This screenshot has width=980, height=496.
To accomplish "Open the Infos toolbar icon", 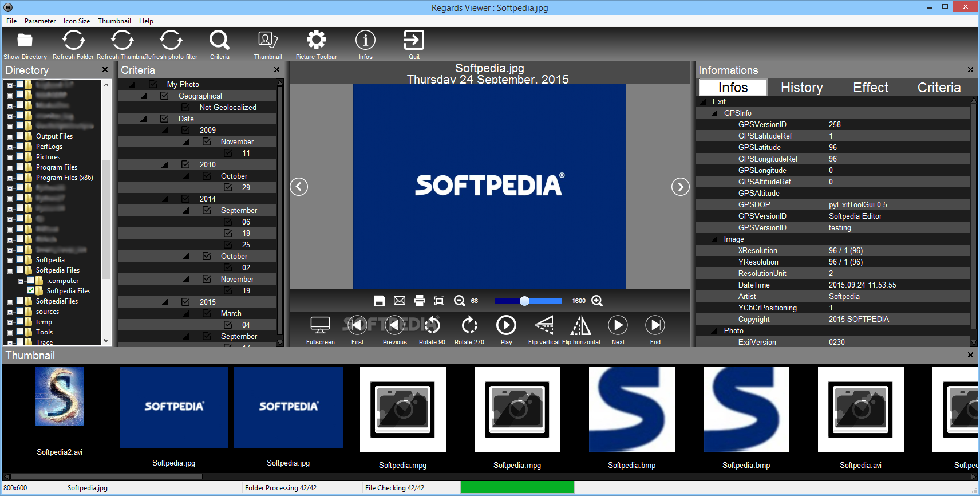I will [x=365, y=40].
